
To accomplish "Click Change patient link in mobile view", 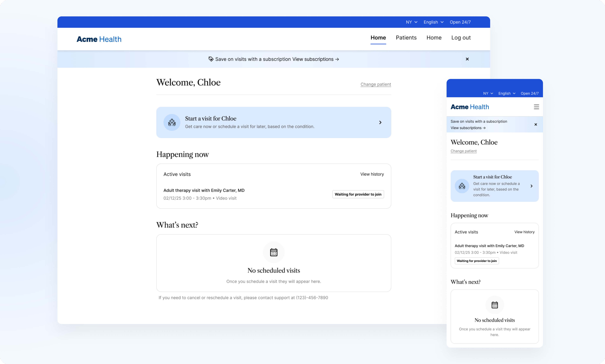I will 463,151.
